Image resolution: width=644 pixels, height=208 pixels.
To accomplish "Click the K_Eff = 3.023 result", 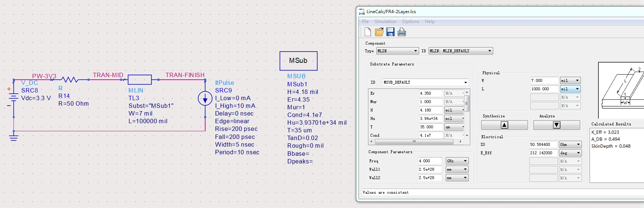I will [605, 132].
